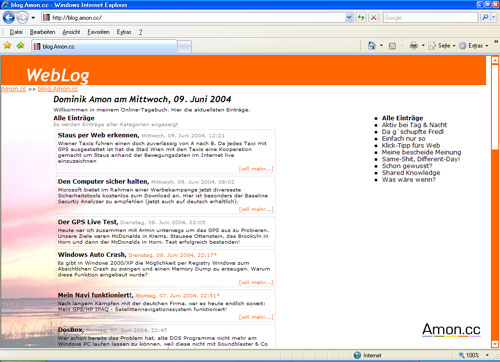Open the Favorites Center star icon
Screen dimensions: 500x362
[x=7, y=46]
